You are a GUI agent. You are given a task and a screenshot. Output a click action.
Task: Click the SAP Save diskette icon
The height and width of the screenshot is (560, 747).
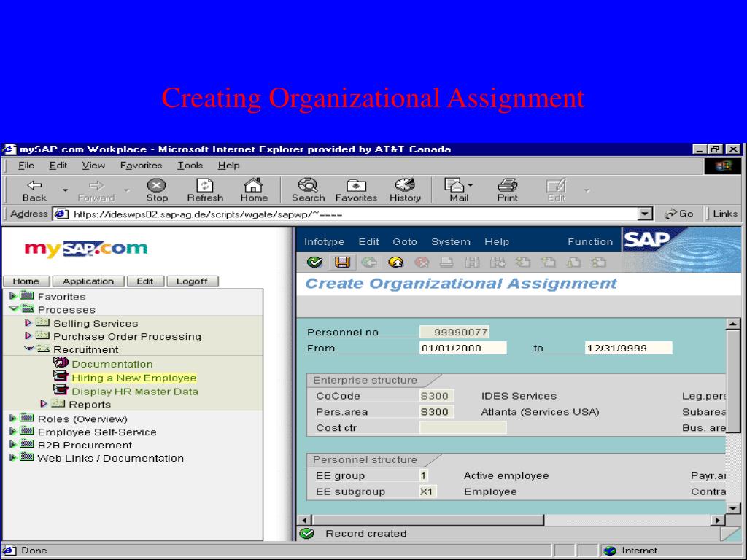point(342,262)
